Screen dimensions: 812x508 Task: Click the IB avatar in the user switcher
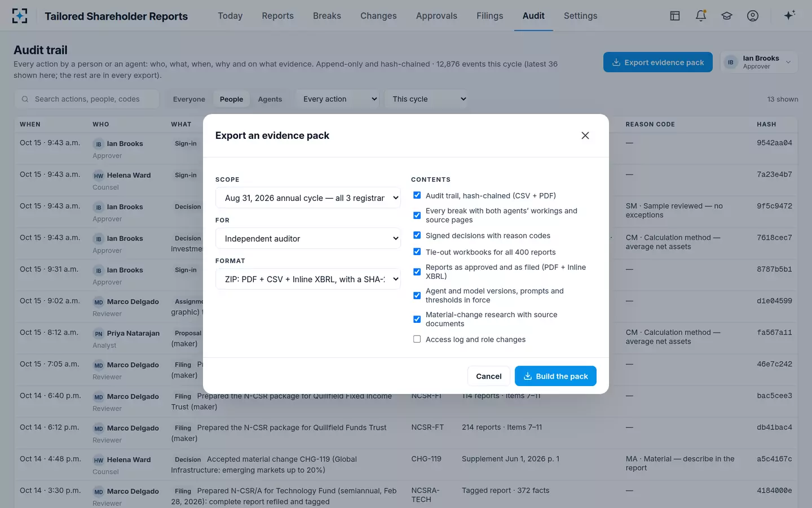pos(731,62)
